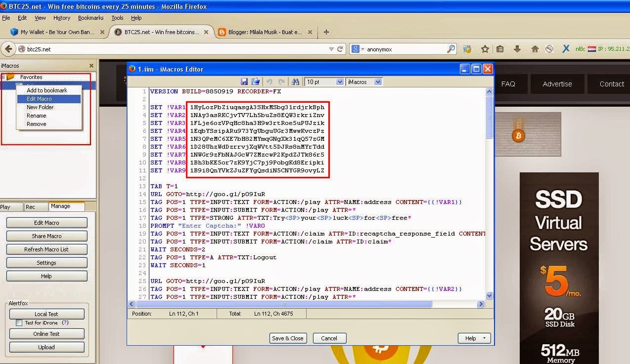Screen dimensions: 630x364
Task: Click the Favorites folder icon
Action: click(10, 77)
